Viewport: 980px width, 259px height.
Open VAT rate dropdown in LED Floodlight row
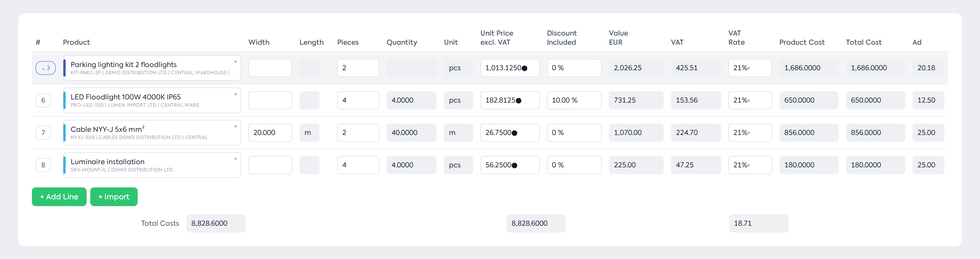(x=750, y=100)
